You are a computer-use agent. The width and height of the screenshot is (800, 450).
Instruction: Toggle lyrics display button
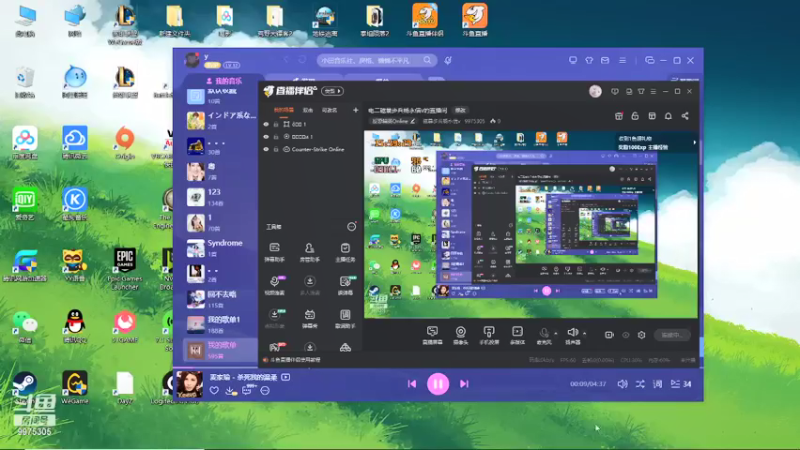pos(657,384)
